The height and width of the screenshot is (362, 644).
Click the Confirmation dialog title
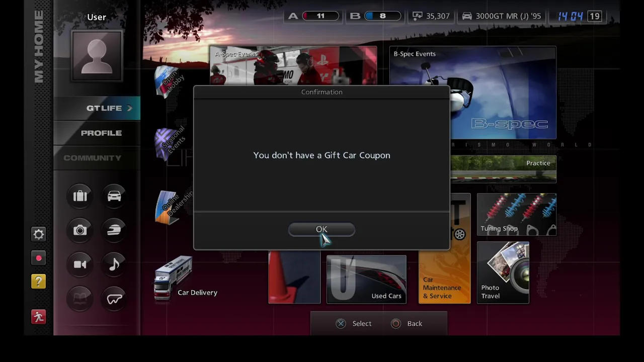click(321, 92)
